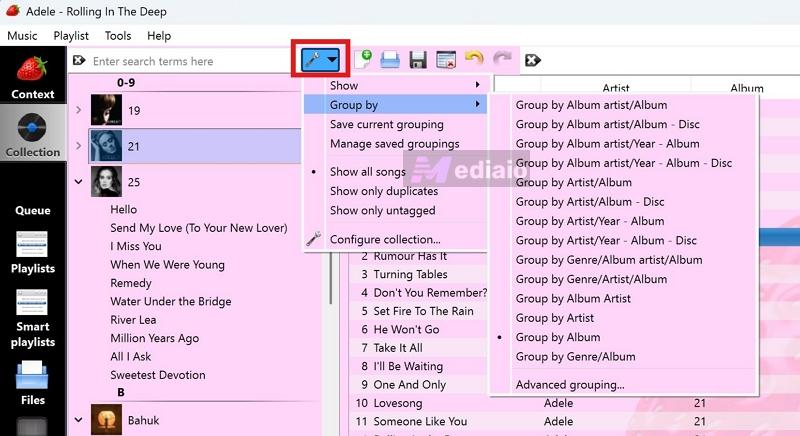Select the song Million Years Ago
The image size is (800, 436).
click(155, 338)
